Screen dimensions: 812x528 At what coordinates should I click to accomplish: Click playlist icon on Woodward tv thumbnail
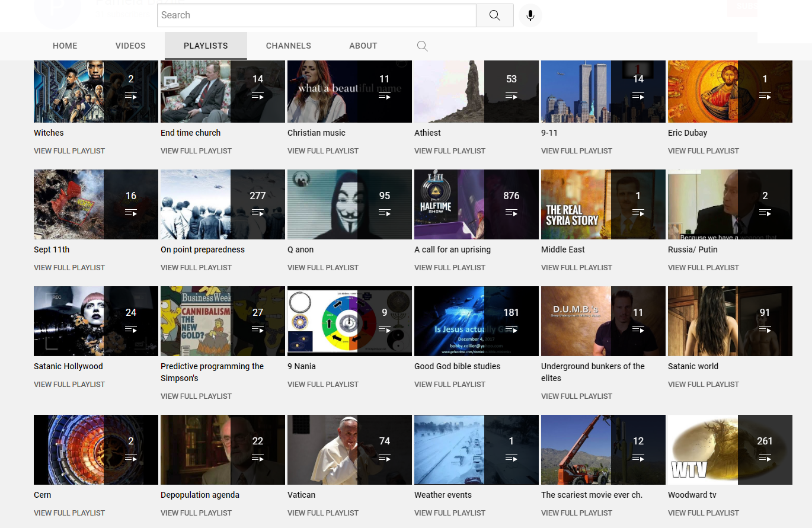pos(765,458)
